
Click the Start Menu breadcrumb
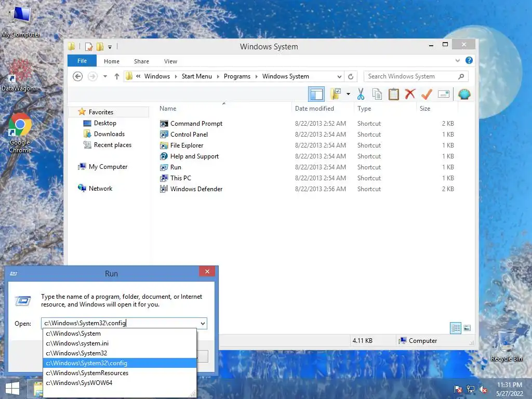(197, 76)
